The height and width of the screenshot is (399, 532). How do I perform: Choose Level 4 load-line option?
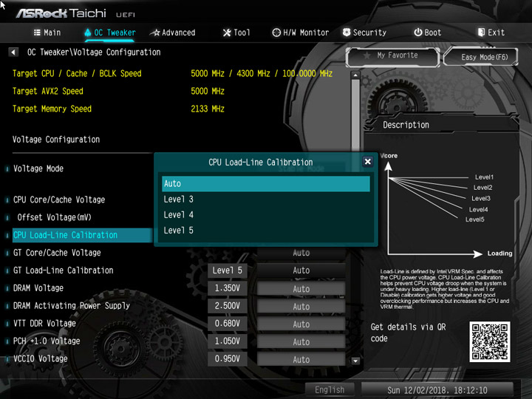click(x=266, y=215)
